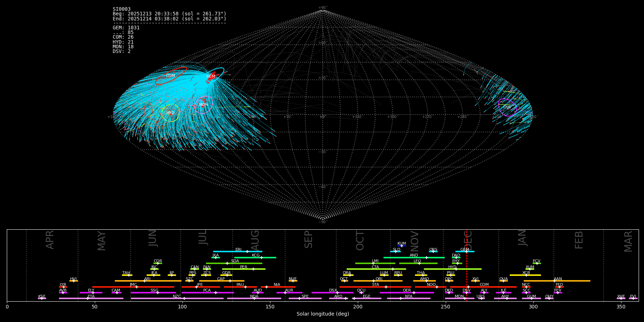Click the FEB month label in timeline
The width and height of the screenshot is (644, 322).
[x=579, y=240]
